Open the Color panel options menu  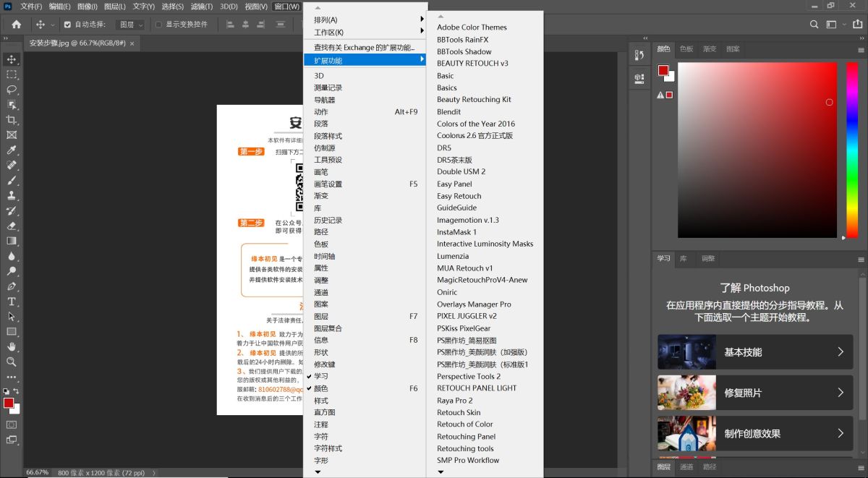click(861, 49)
